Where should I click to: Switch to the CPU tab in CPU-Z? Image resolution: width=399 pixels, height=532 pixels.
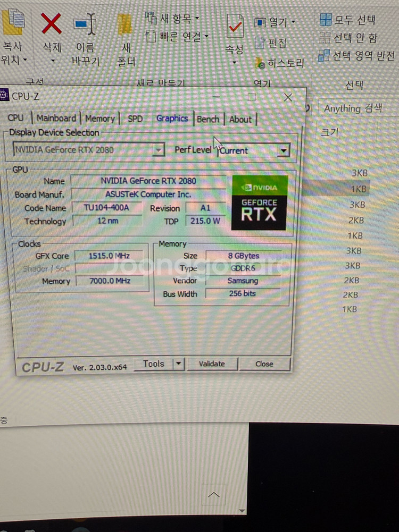click(x=15, y=118)
